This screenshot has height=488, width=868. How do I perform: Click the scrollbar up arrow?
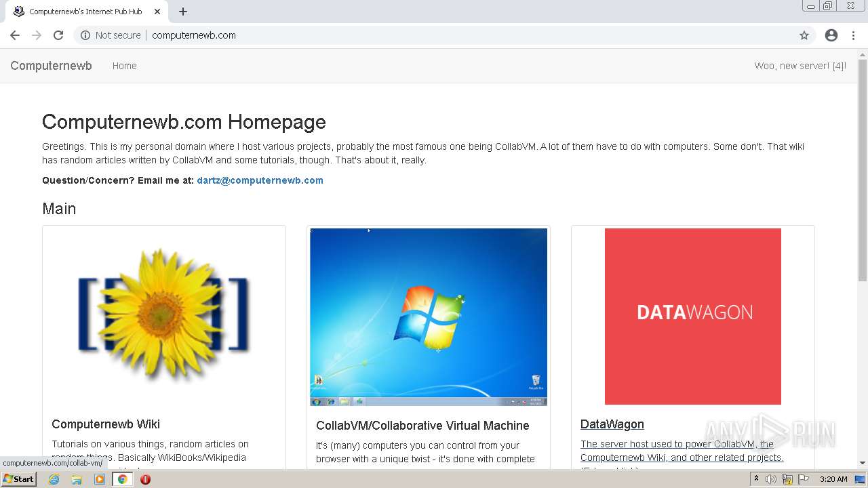(x=863, y=54)
